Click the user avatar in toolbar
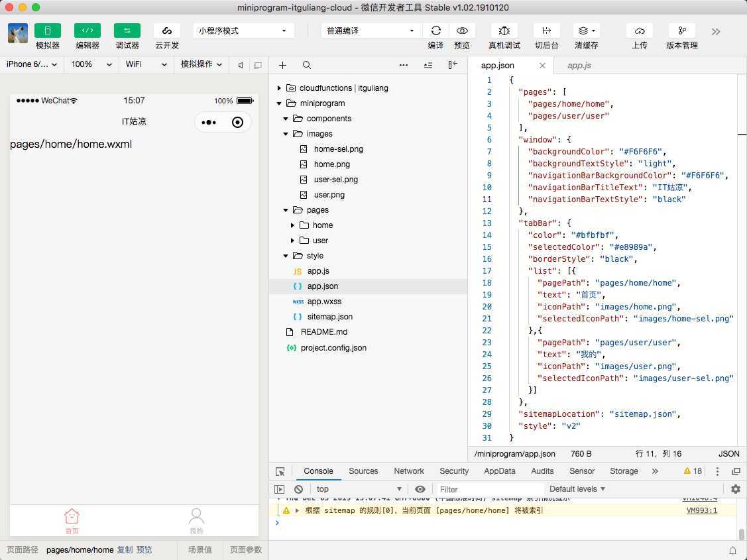 (18, 33)
